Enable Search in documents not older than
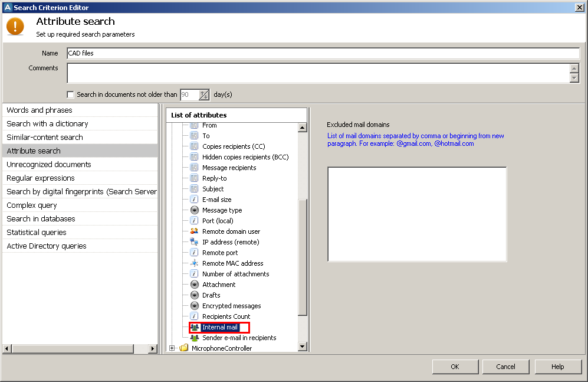The height and width of the screenshot is (382, 588). tap(71, 94)
